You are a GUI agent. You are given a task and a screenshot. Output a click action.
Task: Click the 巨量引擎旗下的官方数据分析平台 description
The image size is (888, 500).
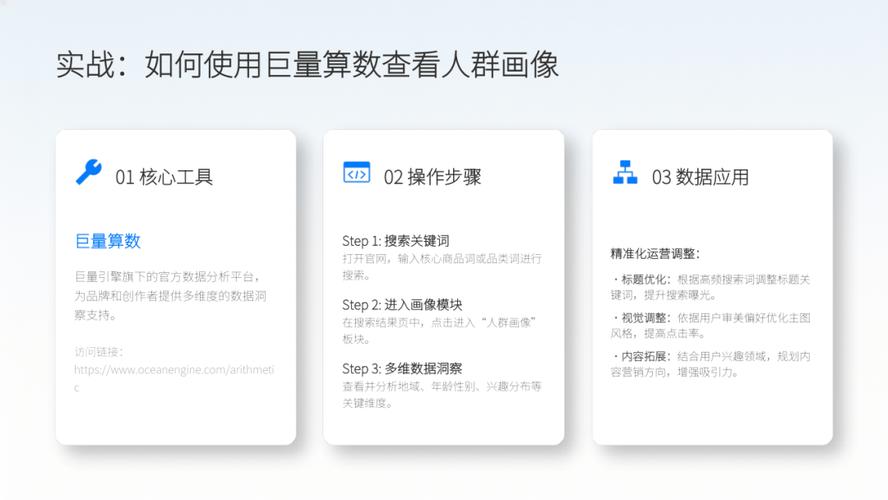point(170,296)
